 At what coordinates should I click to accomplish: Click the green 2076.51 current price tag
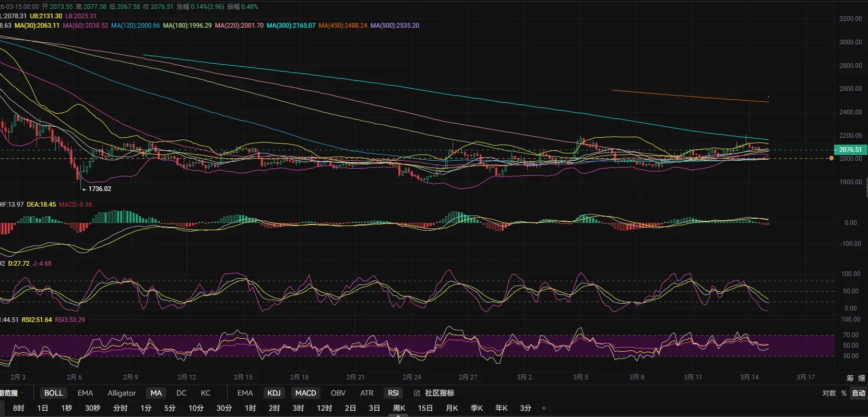coord(850,150)
